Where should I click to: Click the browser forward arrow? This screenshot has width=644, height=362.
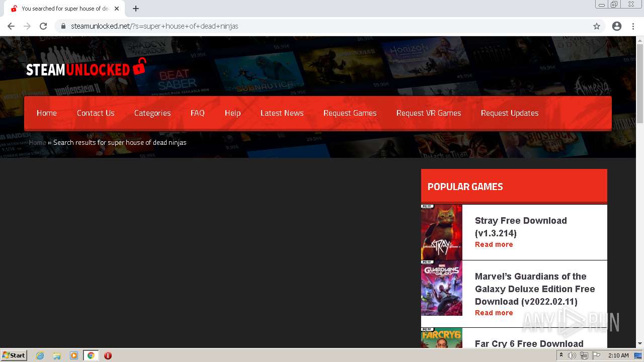27,26
